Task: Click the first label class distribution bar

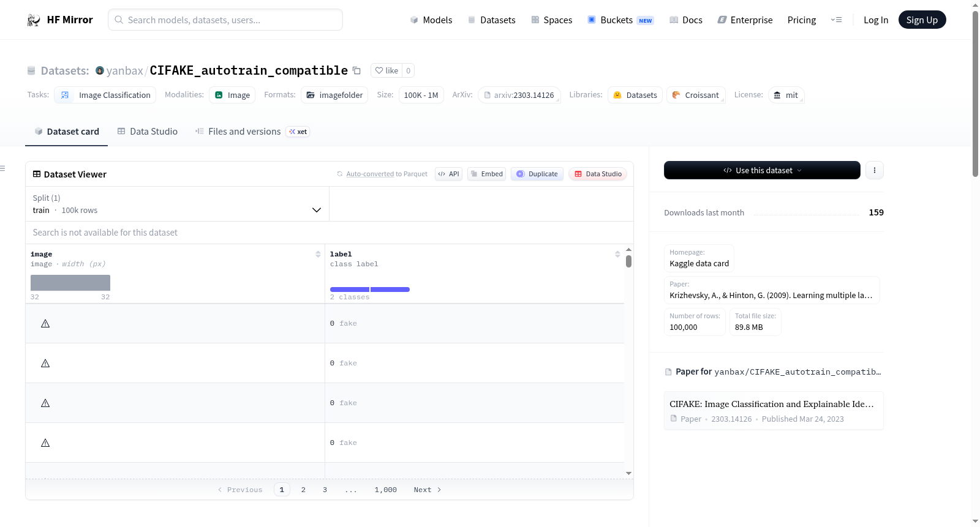Action: (x=350, y=290)
